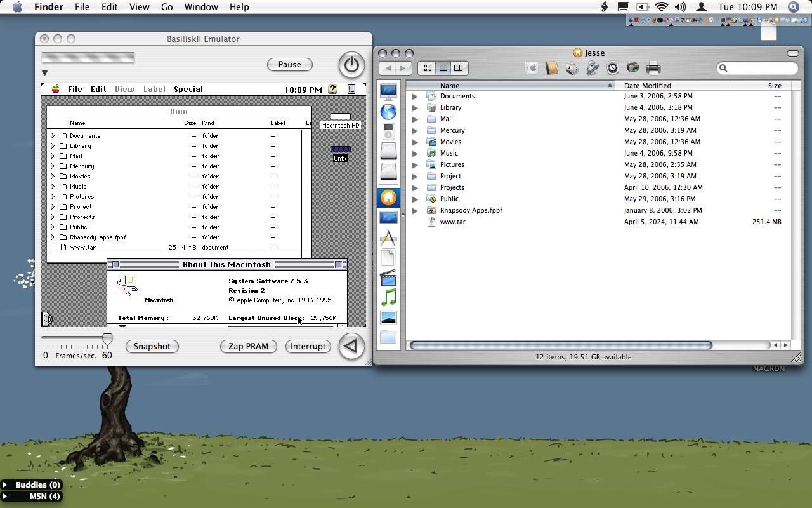Select Projects folder in emulator Unix window

82,217
